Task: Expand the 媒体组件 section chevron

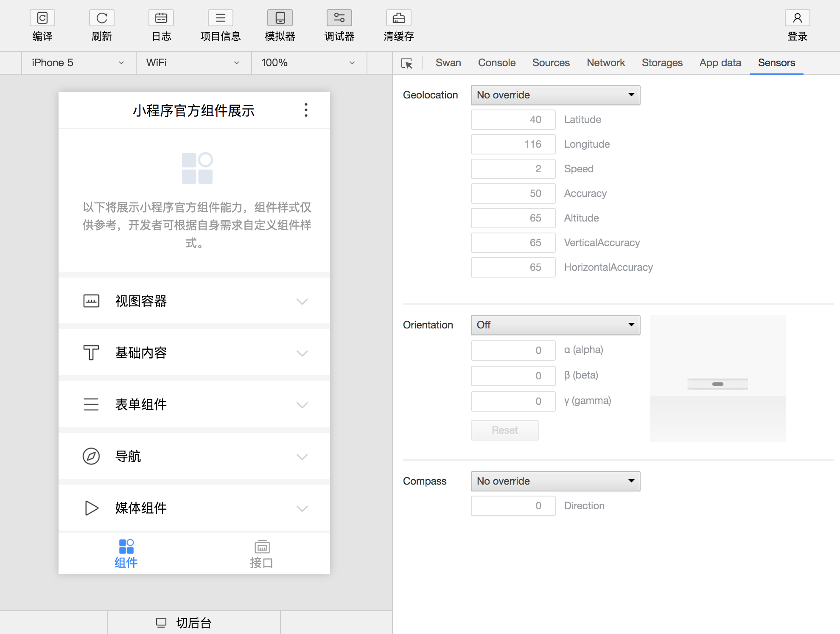Action: (x=302, y=508)
